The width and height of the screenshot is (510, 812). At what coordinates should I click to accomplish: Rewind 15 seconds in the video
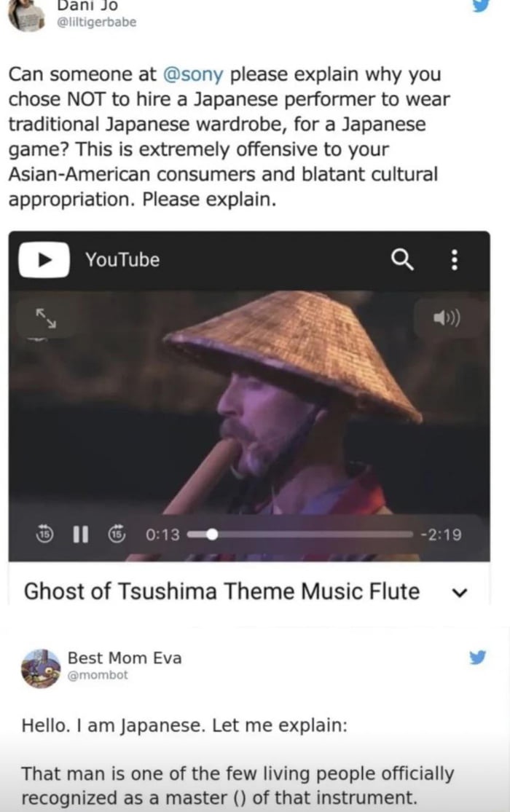click(44, 533)
